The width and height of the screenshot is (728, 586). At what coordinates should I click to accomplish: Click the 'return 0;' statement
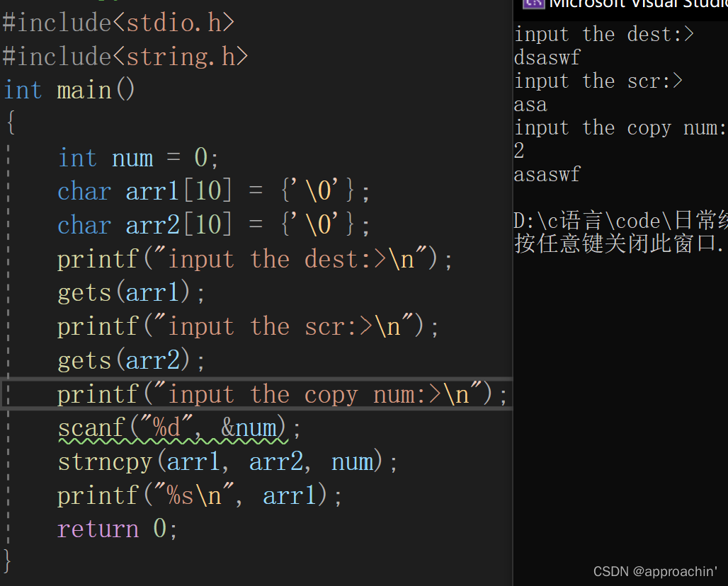117,529
